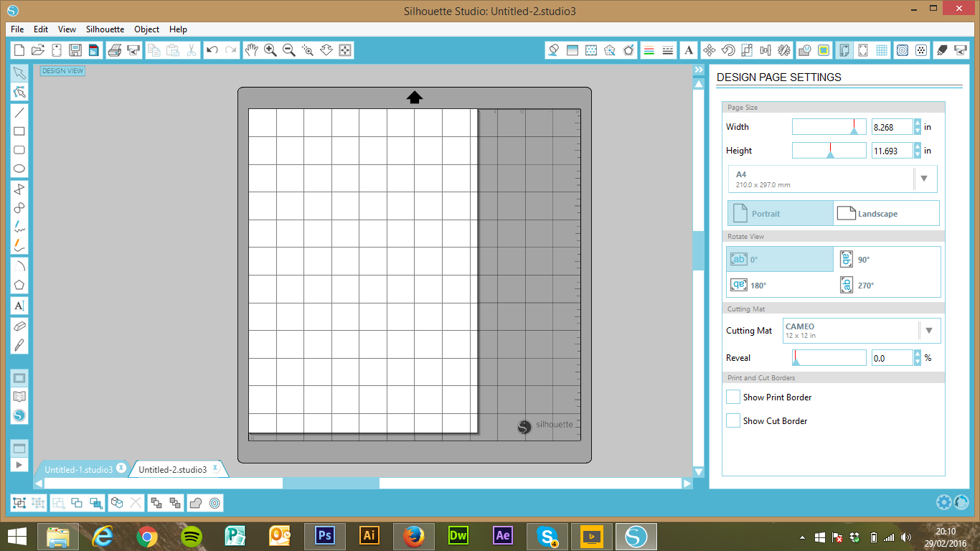Viewport: 980px width, 551px height.
Task: Open the CAMEO cutting mat dropdown
Action: click(x=930, y=330)
